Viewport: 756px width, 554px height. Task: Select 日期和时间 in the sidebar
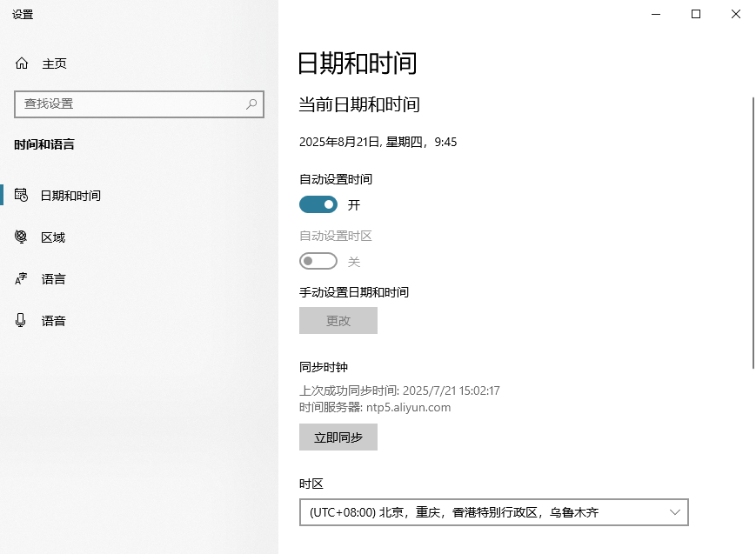pos(139,196)
